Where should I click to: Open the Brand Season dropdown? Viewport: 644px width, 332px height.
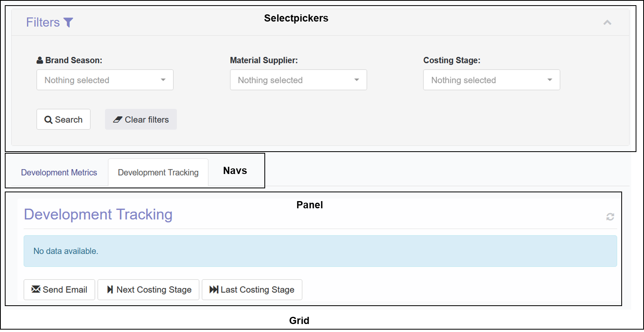pyautogui.click(x=105, y=80)
